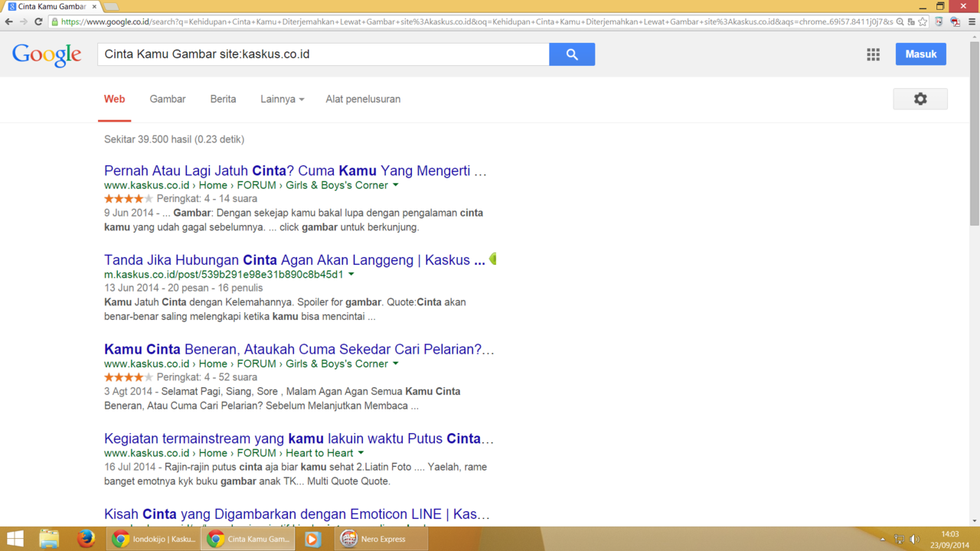Click the volume speaker tray icon

pyautogui.click(x=915, y=540)
